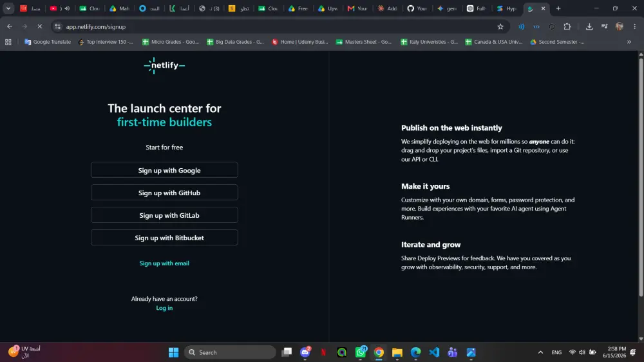Viewport: 644px width, 362px height.
Task: Show hidden system tray icons
Action: point(540,352)
